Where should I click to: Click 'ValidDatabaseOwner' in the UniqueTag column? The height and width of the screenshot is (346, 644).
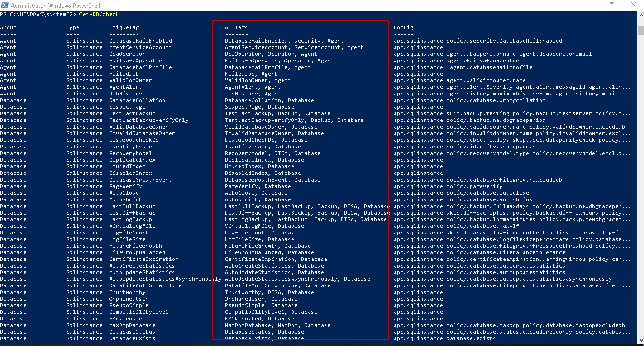pyautogui.click(x=139, y=127)
